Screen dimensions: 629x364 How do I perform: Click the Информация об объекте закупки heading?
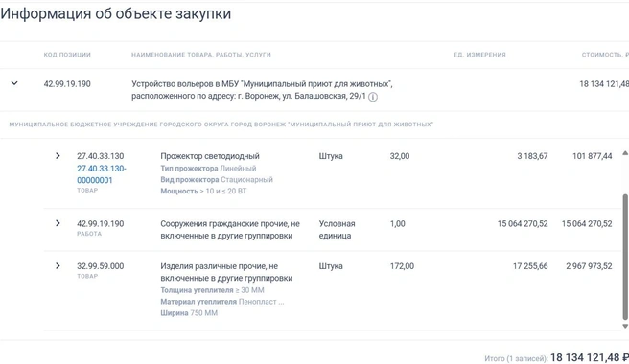(115, 13)
